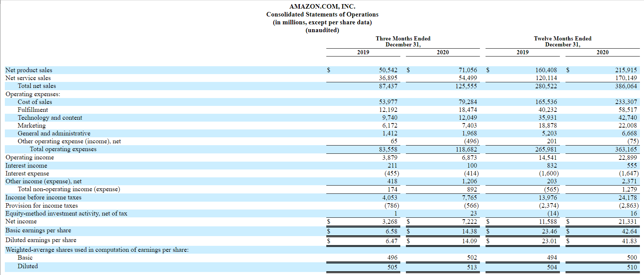Image resolution: width=644 pixels, height=275 pixels.
Task: Select the "Net product sales" row label
Action: coord(29,70)
